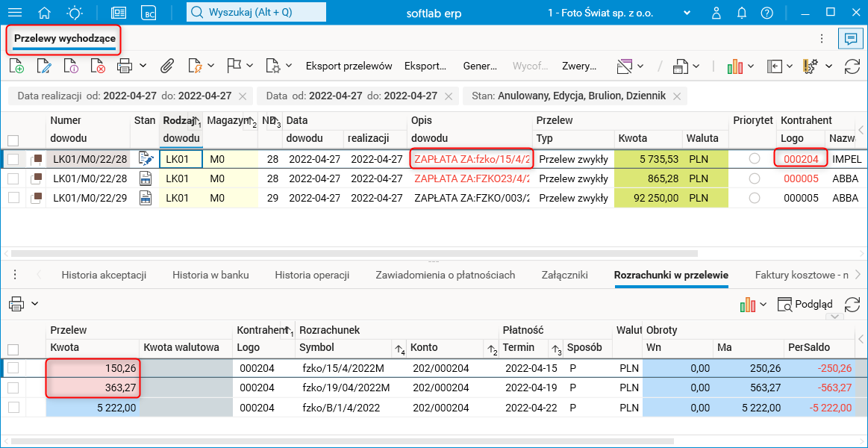Delete the selected document icon
Viewport: 868px width, 448px height.
98,66
